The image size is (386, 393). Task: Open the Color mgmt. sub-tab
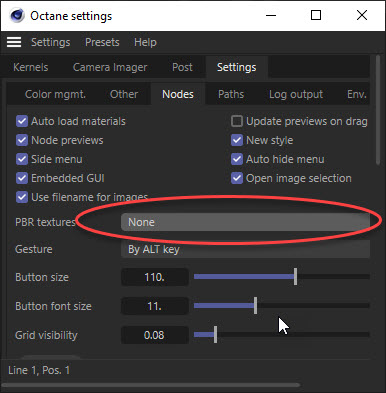55,94
